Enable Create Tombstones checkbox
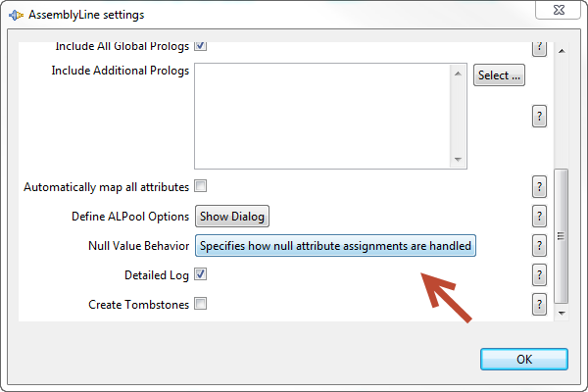This screenshot has height=392, width=588. click(200, 304)
